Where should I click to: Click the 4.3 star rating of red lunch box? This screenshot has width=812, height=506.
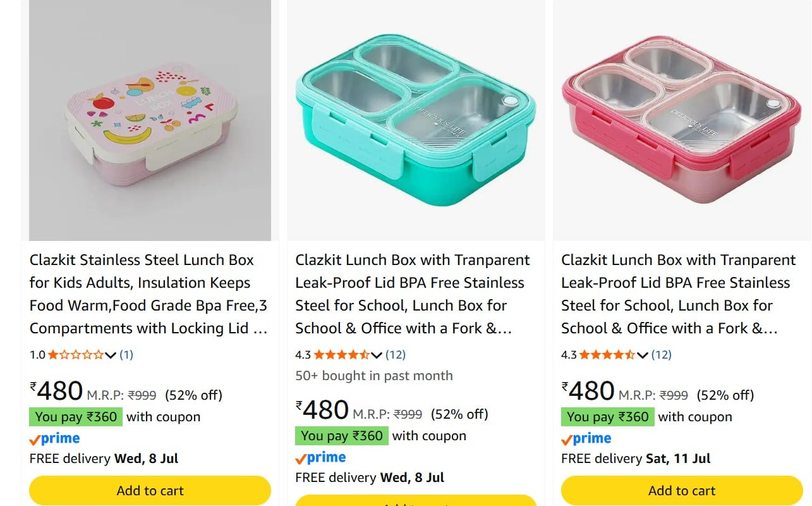click(x=607, y=355)
